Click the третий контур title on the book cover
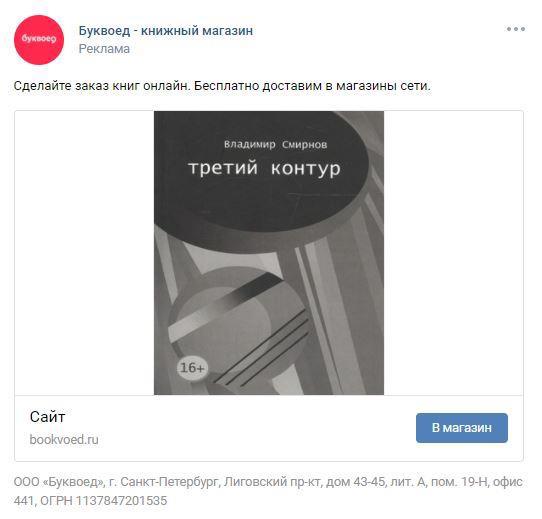This screenshot has width=542, height=519. [x=264, y=168]
